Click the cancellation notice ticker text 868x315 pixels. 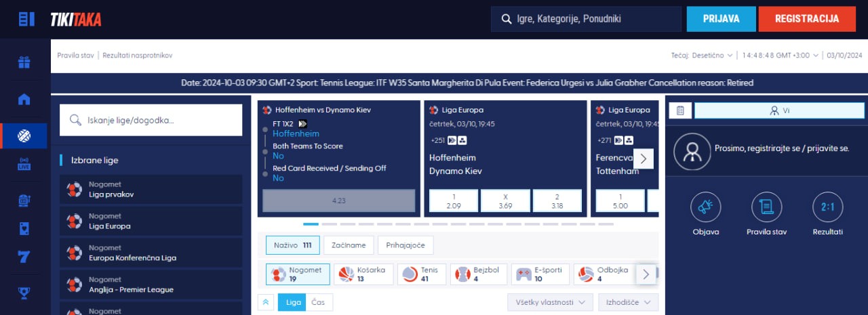click(x=467, y=83)
